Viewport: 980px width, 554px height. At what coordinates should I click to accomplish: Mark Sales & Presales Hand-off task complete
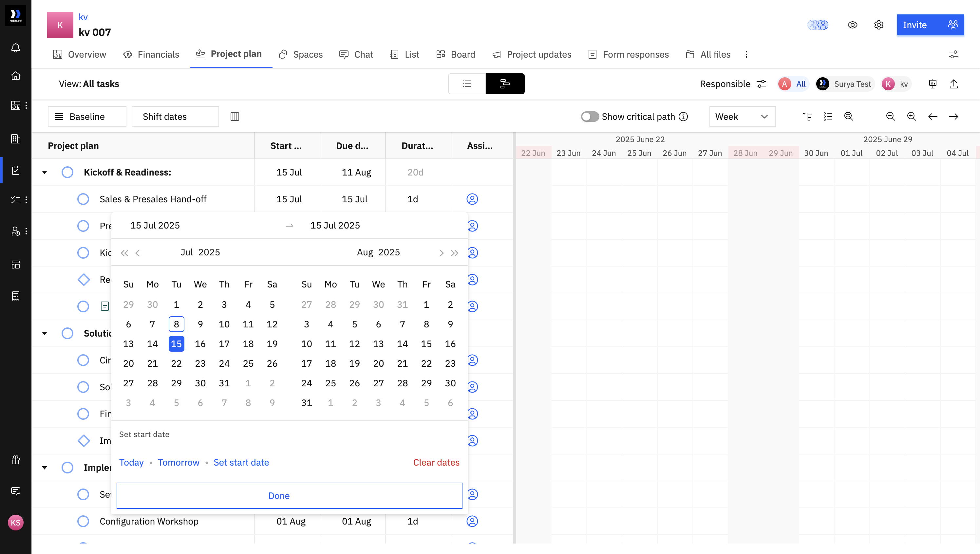coord(83,199)
